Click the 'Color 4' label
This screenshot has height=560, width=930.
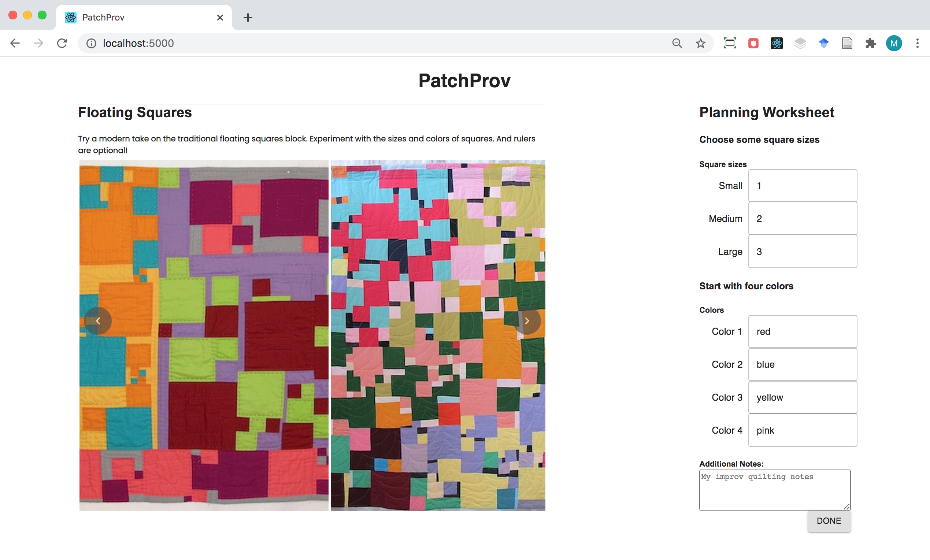point(727,430)
